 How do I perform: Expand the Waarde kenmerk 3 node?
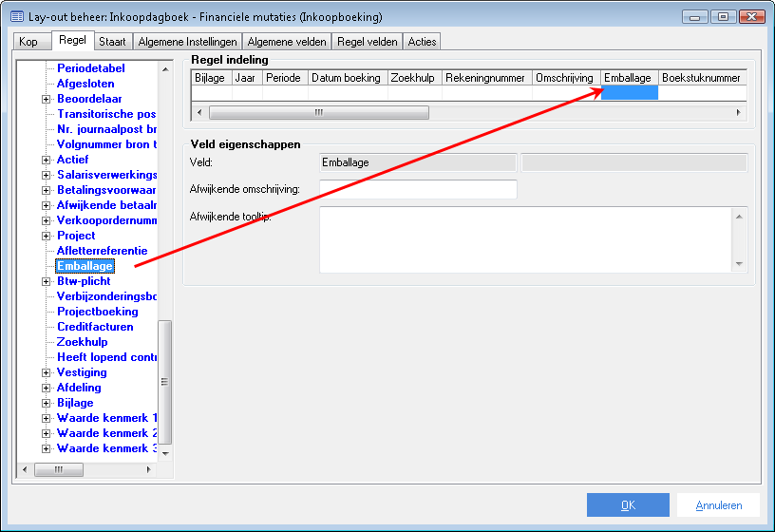coord(46,449)
